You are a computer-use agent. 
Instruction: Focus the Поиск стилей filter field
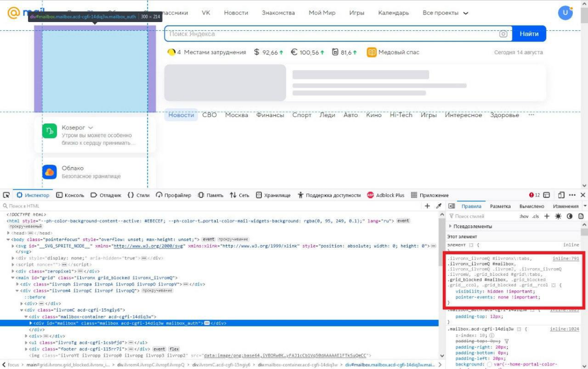(482, 216)
